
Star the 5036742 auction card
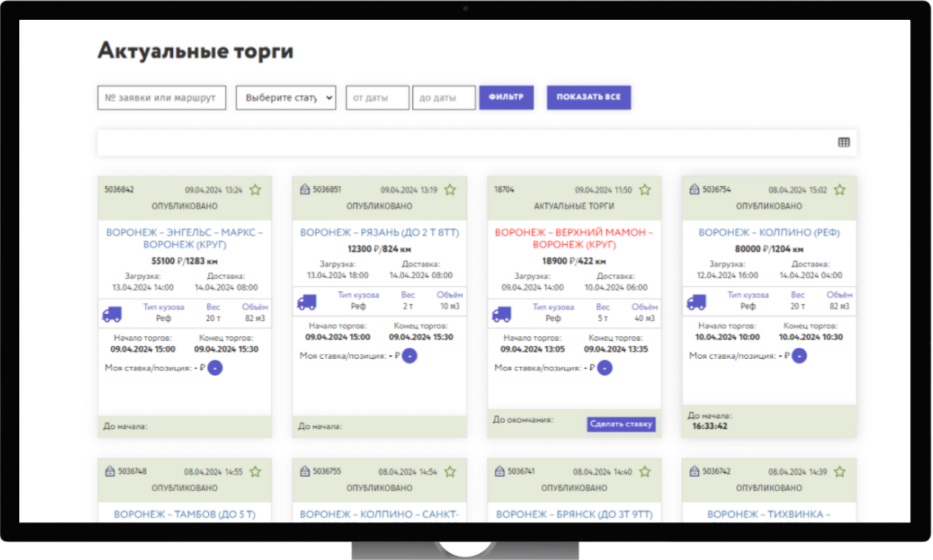pos(840,472)
